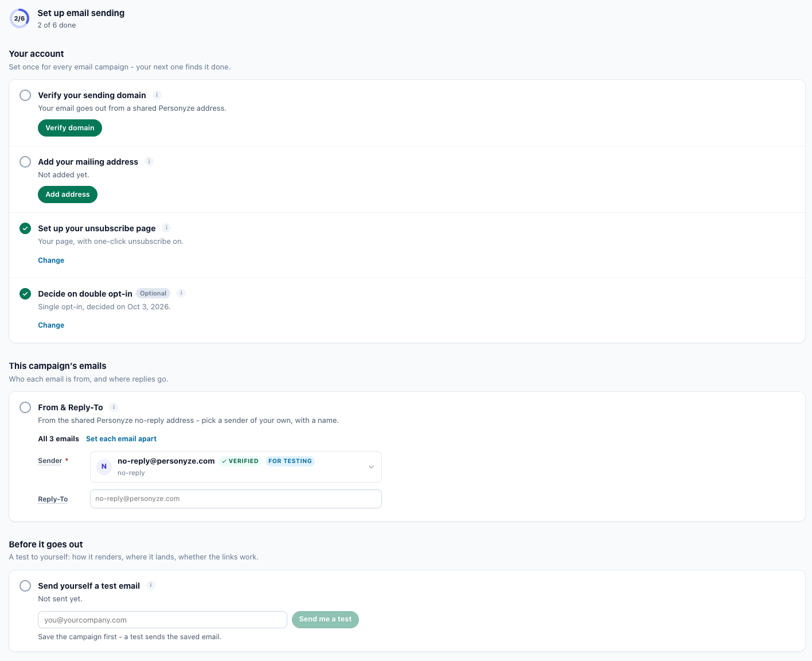Click the green check on unsubscribe page step
Viewport: 812px width, 661px height.
tap(25, 228)
